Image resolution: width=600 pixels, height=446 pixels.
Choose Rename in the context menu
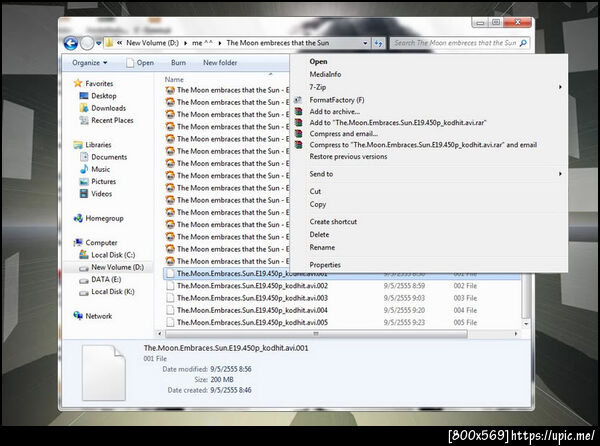(x=322, y=247)
